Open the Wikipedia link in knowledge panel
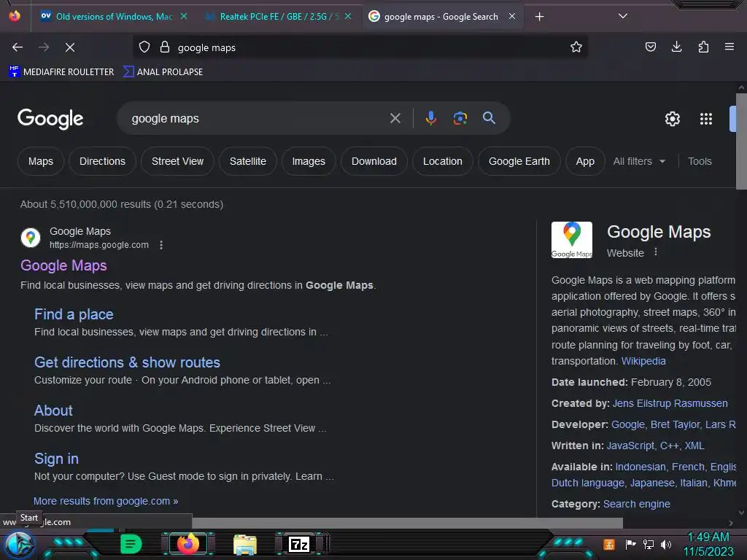The image size is (747, 560). [643, 361]
